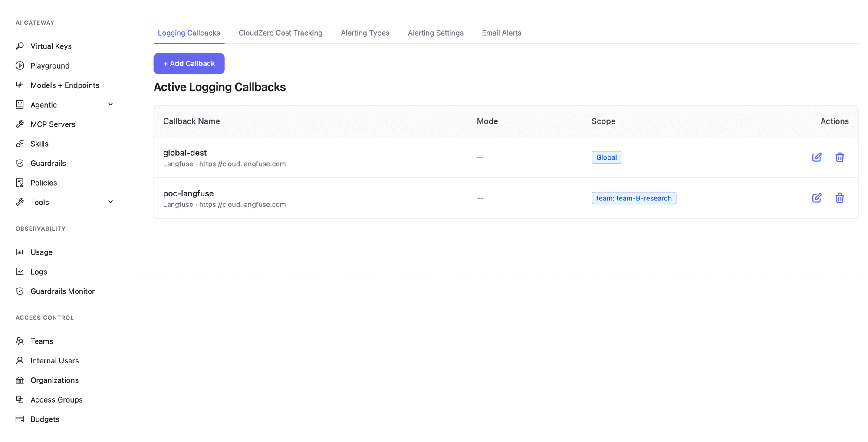Select the poc-langfuse callback name
868x442 pixels.
tap(188, 193)
